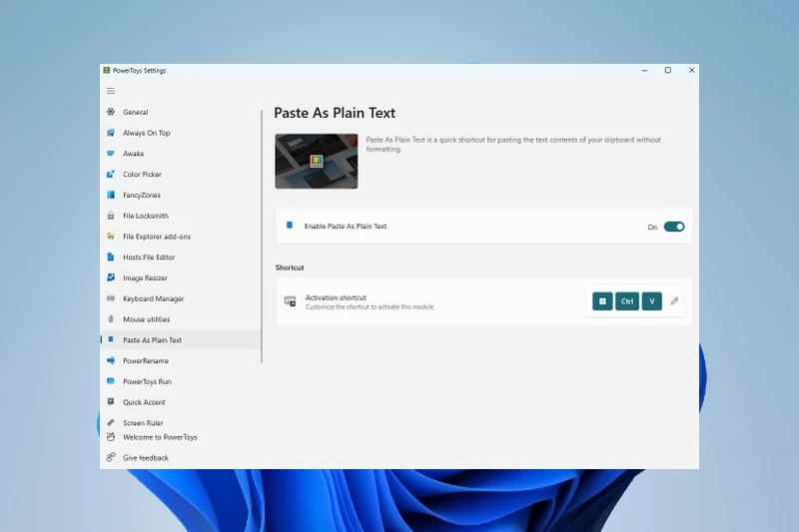Click 'Customize the shortcut to activate this module'
799x532 pixels.
(x=370, y=307)
